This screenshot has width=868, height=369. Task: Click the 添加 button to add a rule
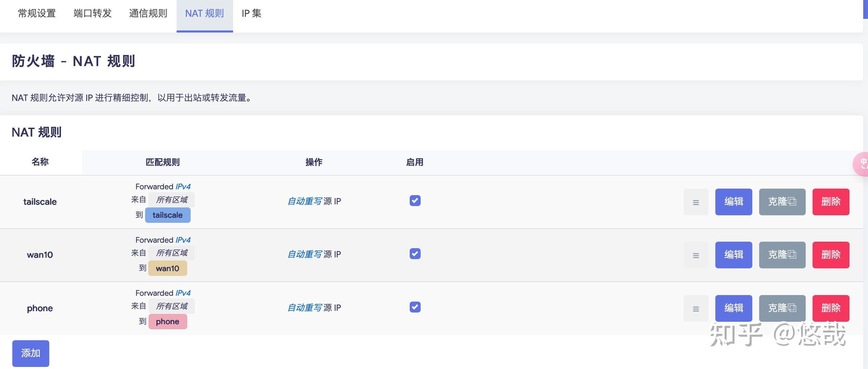pos(30,353)
